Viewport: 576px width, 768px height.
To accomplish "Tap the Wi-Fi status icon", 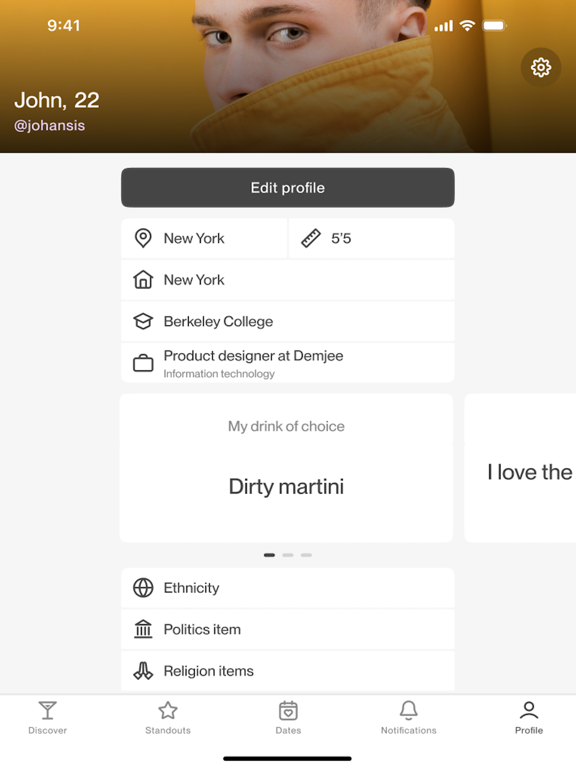I will click(x=468, y=25).
